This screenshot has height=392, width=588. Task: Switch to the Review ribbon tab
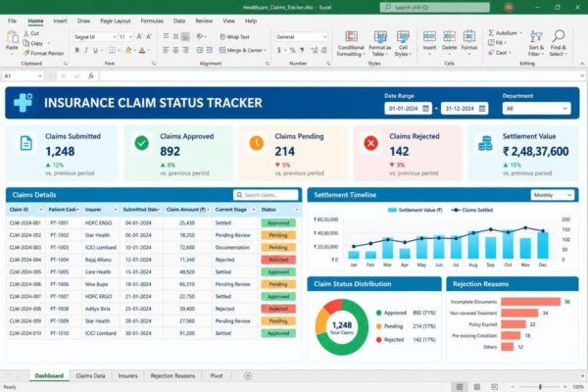coord(204,21)
